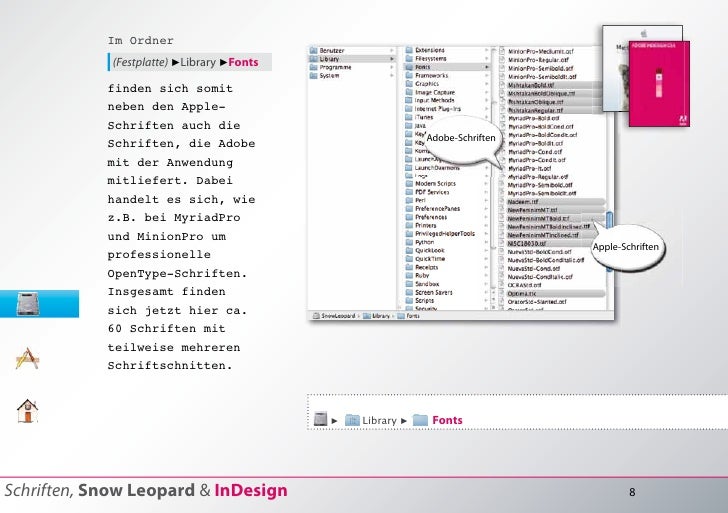Click the Ruby folder icon
The image size is (728, 513).
point(409,275)
